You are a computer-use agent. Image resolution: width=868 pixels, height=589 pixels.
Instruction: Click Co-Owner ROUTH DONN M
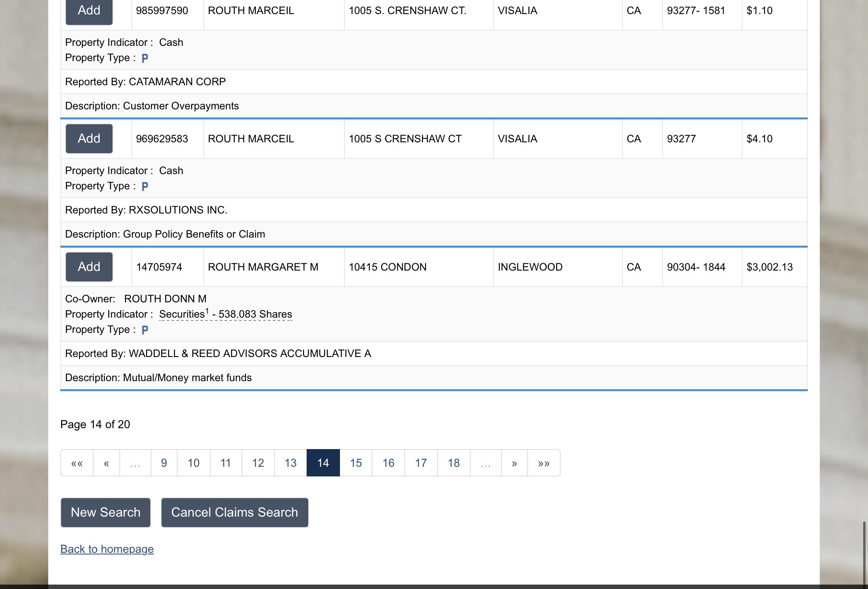136,299
